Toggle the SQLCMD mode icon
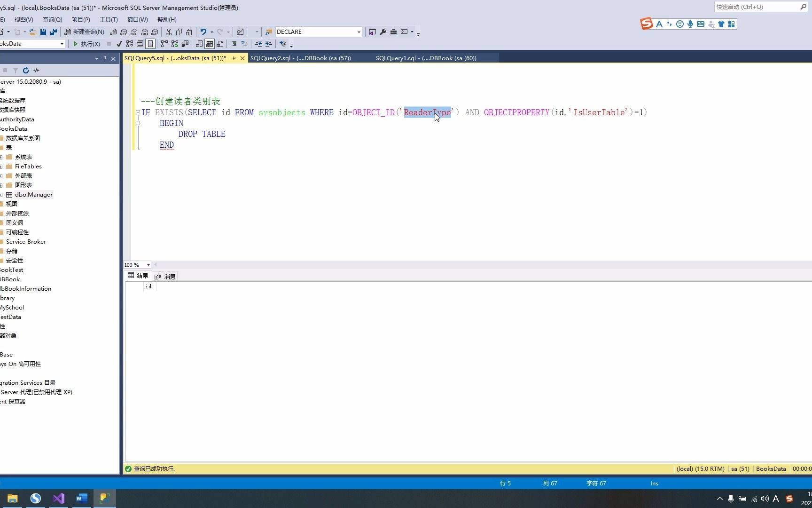The height and width of the screenshot is (508, 812). point(283,44)
